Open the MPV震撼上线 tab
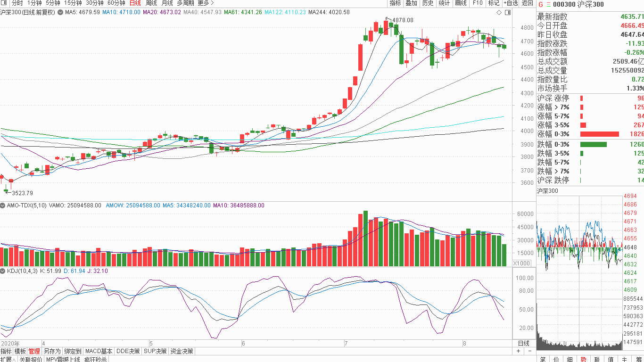 (63, 359)
